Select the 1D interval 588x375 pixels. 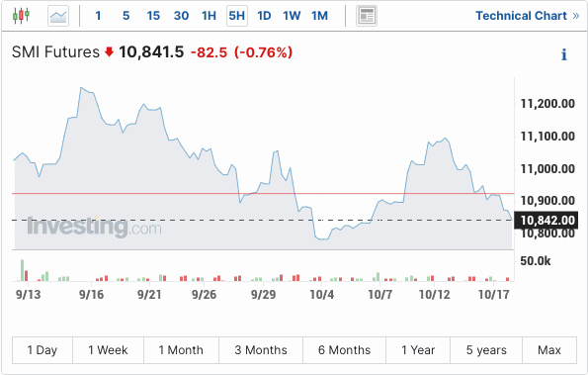264,16
